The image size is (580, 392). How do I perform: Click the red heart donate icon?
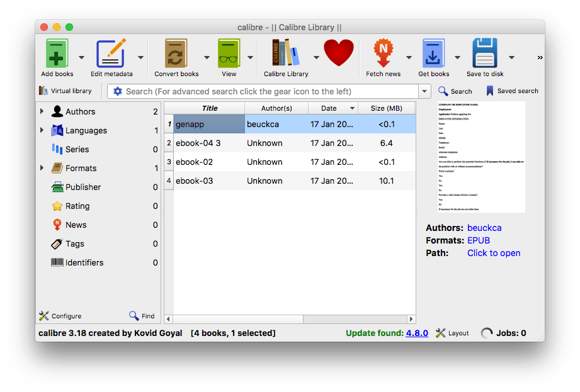[x=338, y=52]
